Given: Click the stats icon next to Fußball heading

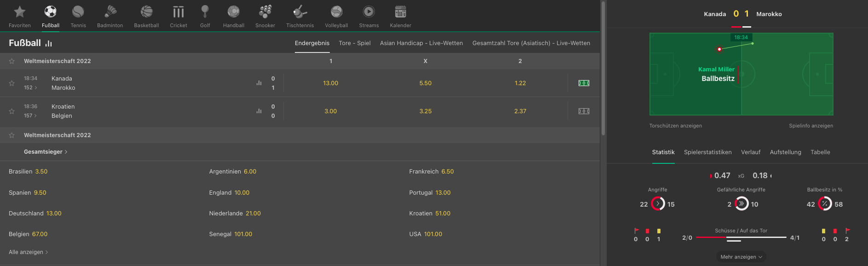Looking at the screenshot, I should pyautogui.click(x=49, y=43).
